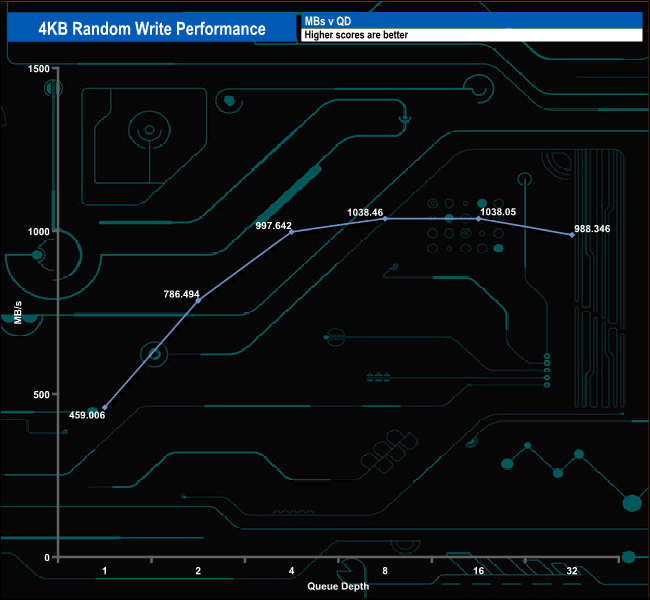Click the 500 tick label on y-axis
This screenshot has height=600, width=650.
(x=40, y=394)
